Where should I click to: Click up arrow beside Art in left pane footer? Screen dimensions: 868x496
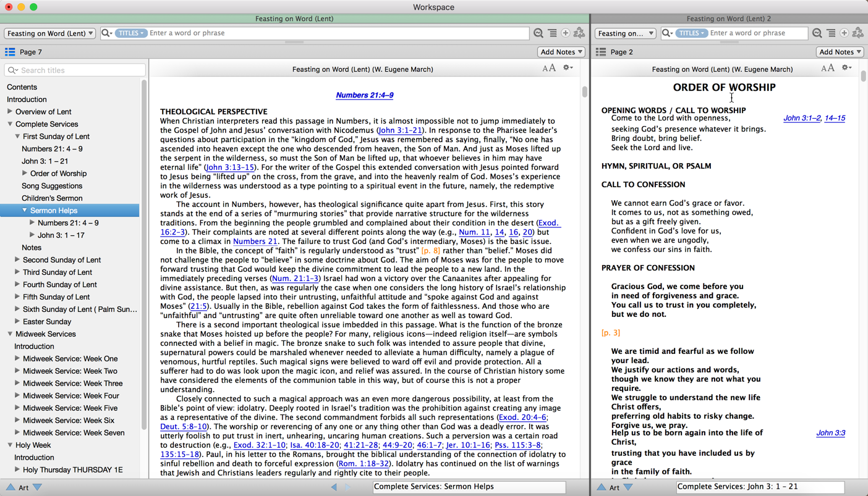tap(11, 487)
